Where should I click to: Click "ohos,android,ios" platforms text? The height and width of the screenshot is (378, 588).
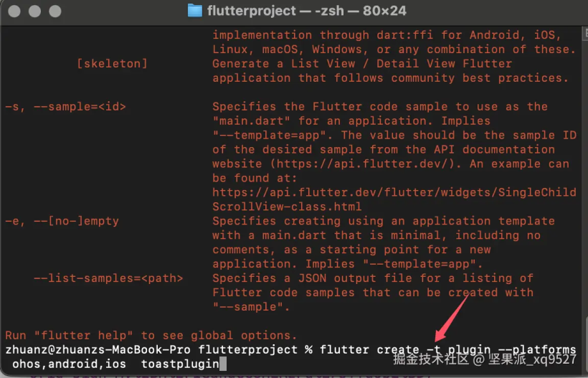coord(69,364)
